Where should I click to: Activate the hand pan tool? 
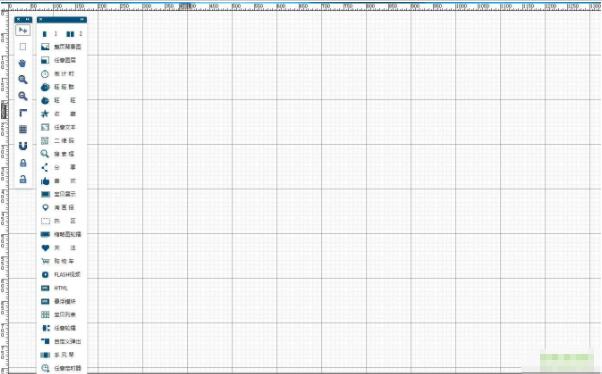(23, 63)
